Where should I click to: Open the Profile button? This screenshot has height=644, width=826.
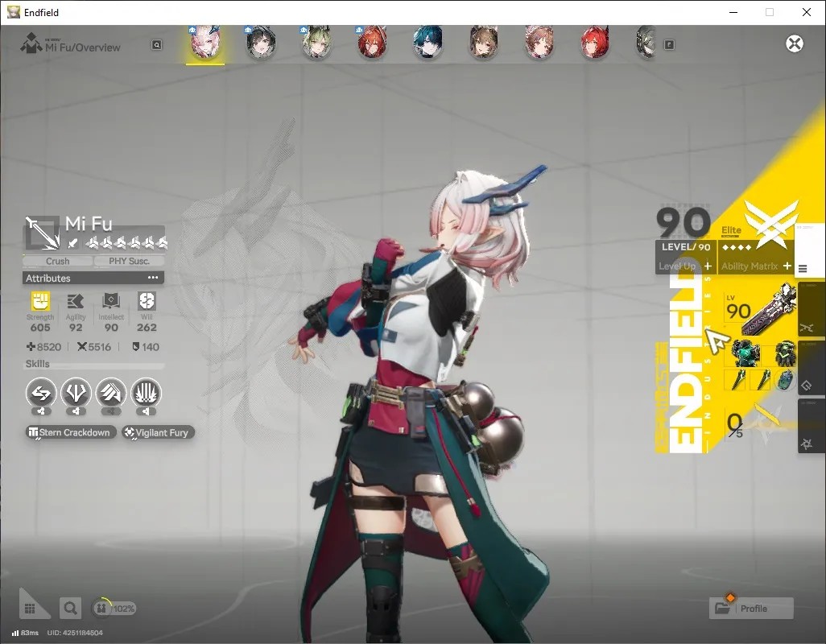click(x=752, y=609)
